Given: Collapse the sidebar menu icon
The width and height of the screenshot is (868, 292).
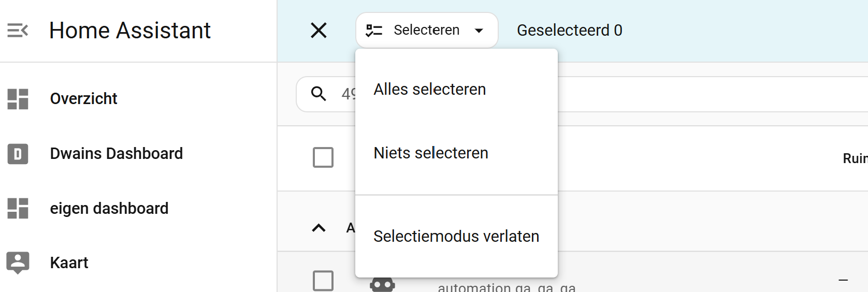Looking at the screenshot, I should click(x=18, y=31).
